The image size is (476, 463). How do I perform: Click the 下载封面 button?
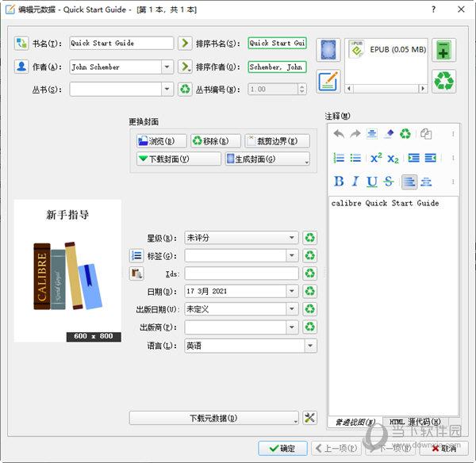pos(178,159)
